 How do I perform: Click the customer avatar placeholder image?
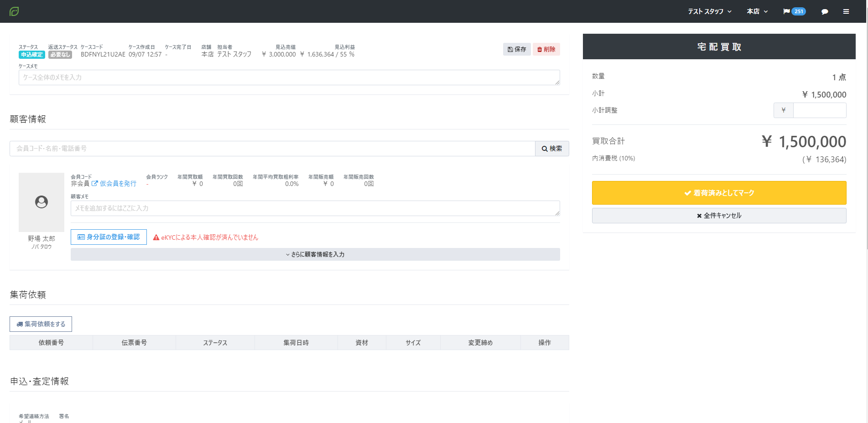click(x=42, y=202)
